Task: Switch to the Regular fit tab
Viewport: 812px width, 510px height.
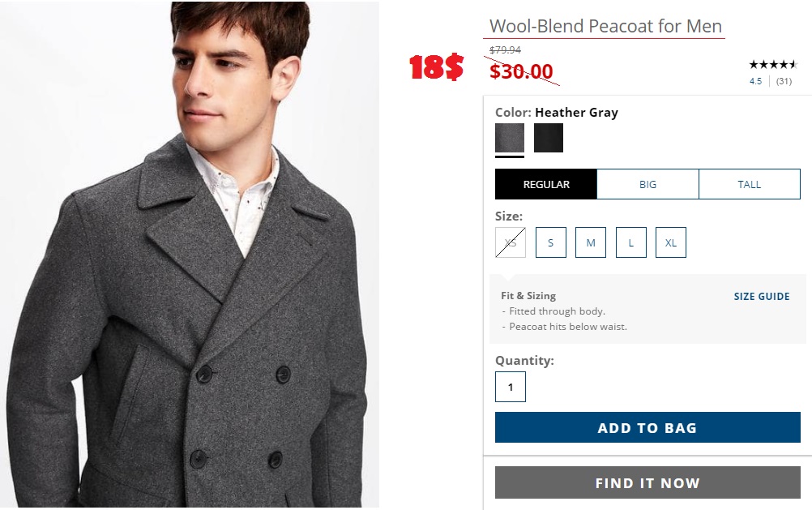Action: click(546, 185)
